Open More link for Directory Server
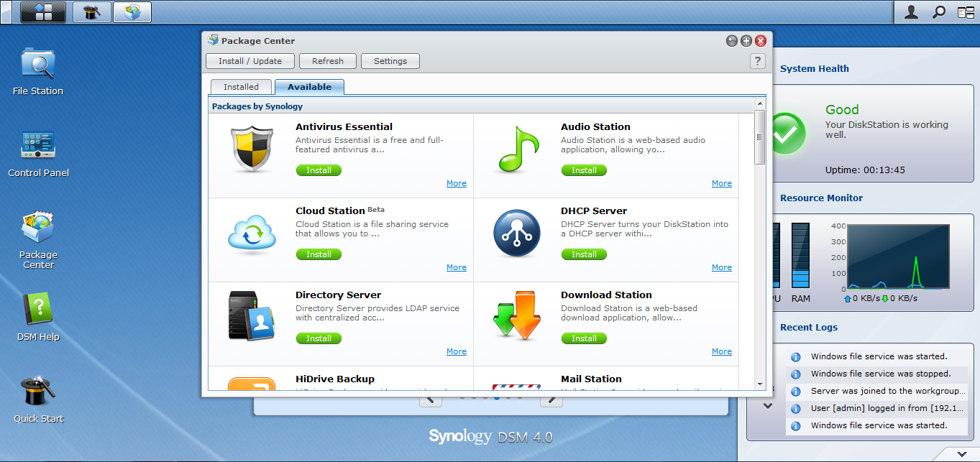Viewport: 980px width, 462px height. click(457, 351)
